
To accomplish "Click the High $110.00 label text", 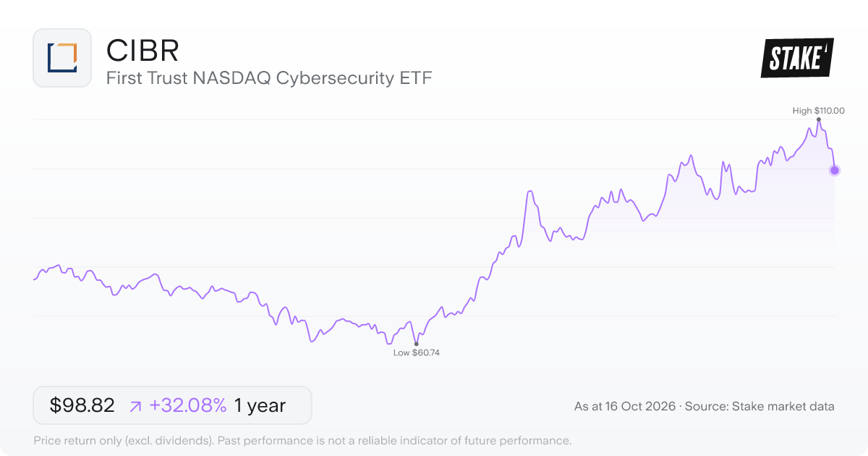I will [819, 111].
